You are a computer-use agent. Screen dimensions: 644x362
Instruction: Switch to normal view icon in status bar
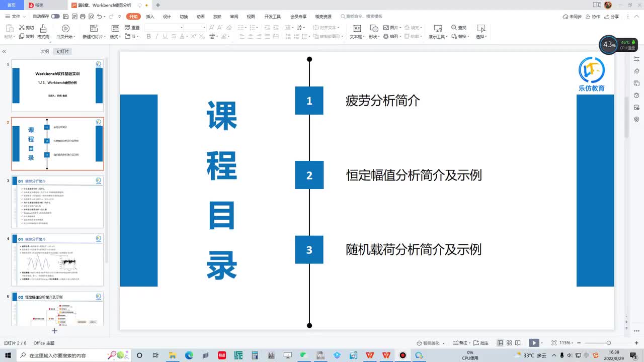(x=500, y=343)
